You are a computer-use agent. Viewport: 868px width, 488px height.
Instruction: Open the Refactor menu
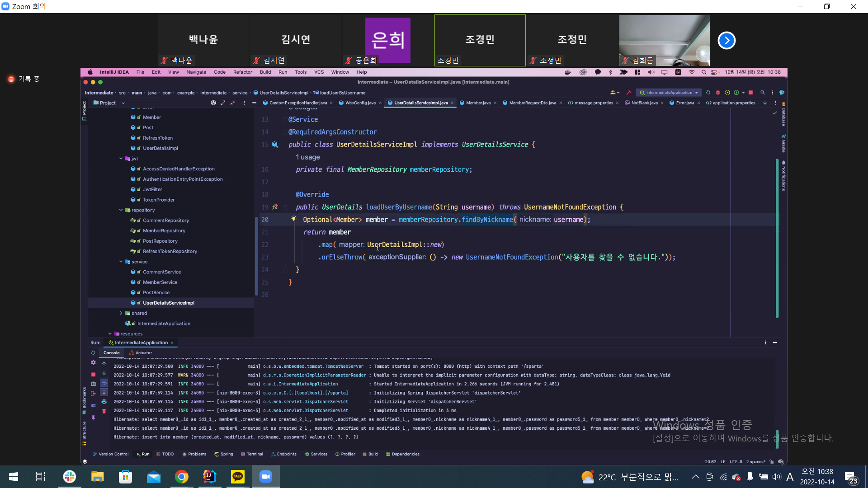coord(242,72)
